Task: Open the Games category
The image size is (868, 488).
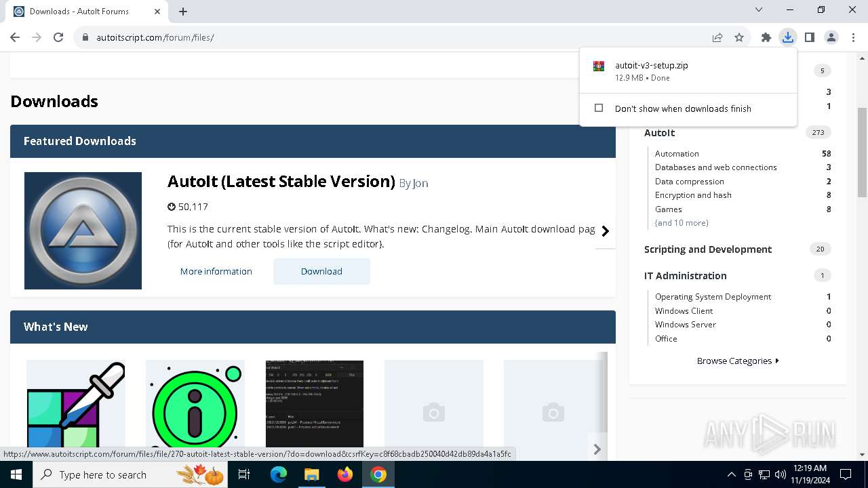Action: click(x=669, y=209)
